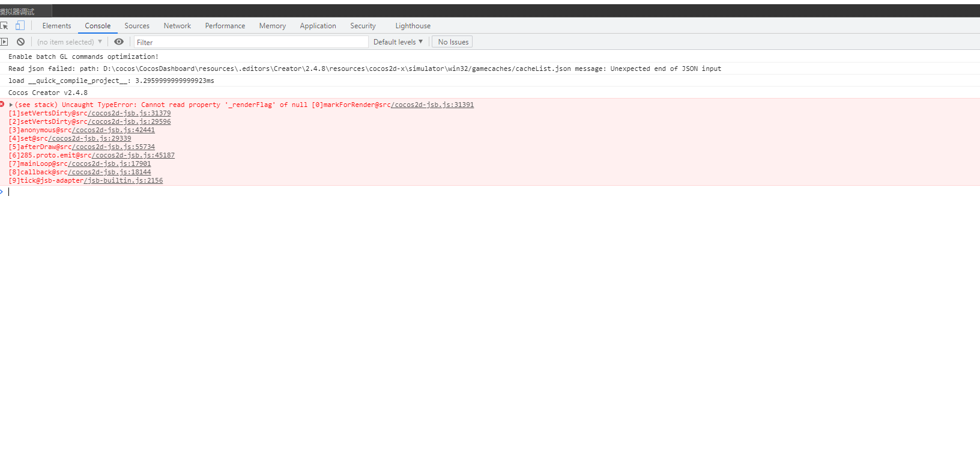The height and width of the screenshot is (452, 980).
Task: Follow the cocos2d-jsb.js:29596 link
Action: [x=129, y=121]
